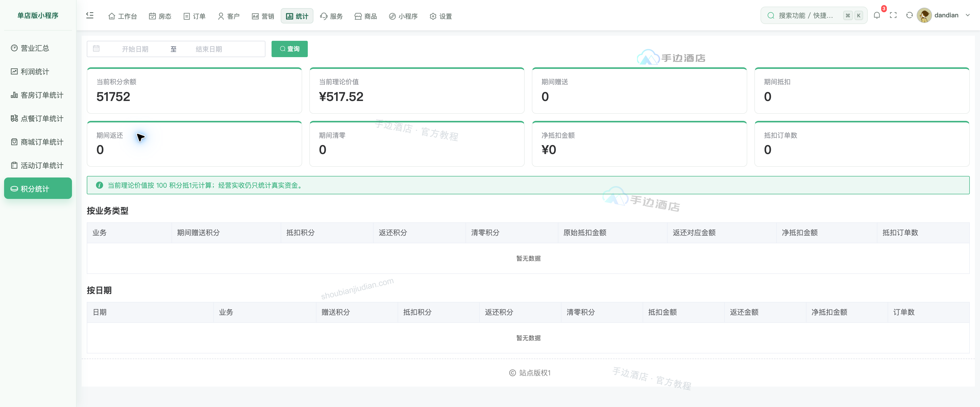Open 利润统计 in sidebar
980x407 pixels.
pos(38,72)
